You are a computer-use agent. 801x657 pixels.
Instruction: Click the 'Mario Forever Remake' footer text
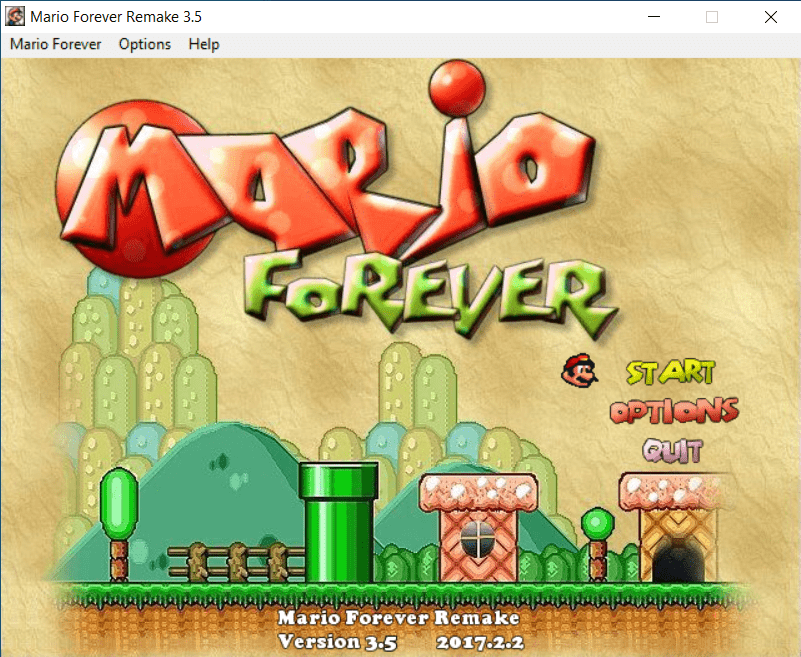pos(398,618)
